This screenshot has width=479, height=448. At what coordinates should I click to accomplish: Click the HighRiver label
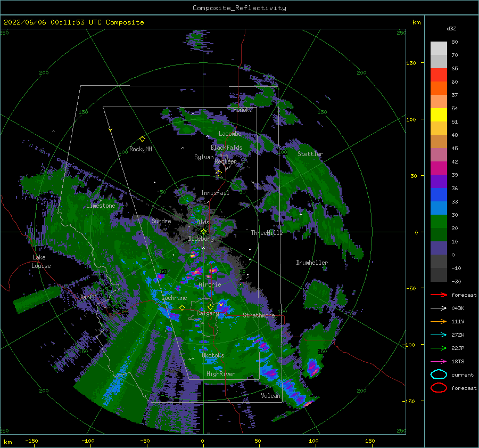[x=221, y=374]
